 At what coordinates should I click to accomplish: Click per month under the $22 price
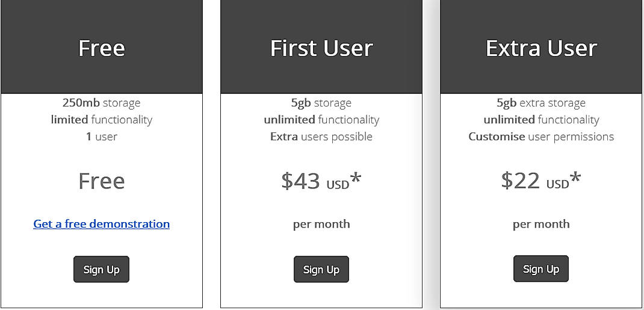[x=541, y=224]
